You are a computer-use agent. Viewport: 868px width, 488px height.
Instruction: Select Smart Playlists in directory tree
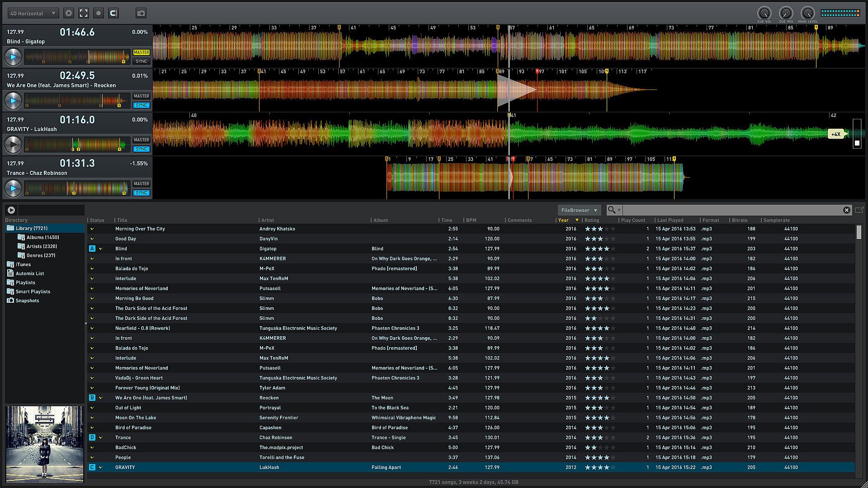pos(33,291)
